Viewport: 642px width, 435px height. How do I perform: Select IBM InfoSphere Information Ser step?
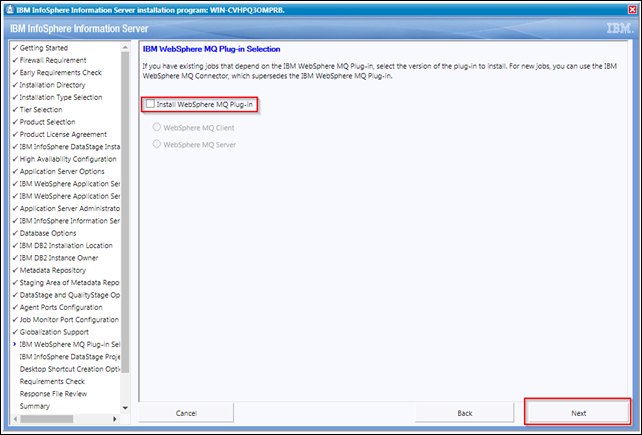click(x=70, y=221)
